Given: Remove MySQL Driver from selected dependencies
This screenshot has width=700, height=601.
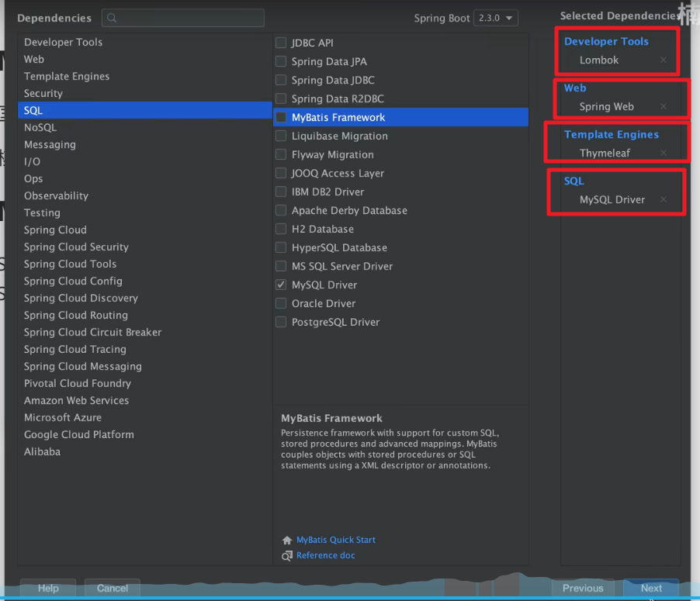Looking at the screenshot, I should pyautogui.click(x=664, y=199).
